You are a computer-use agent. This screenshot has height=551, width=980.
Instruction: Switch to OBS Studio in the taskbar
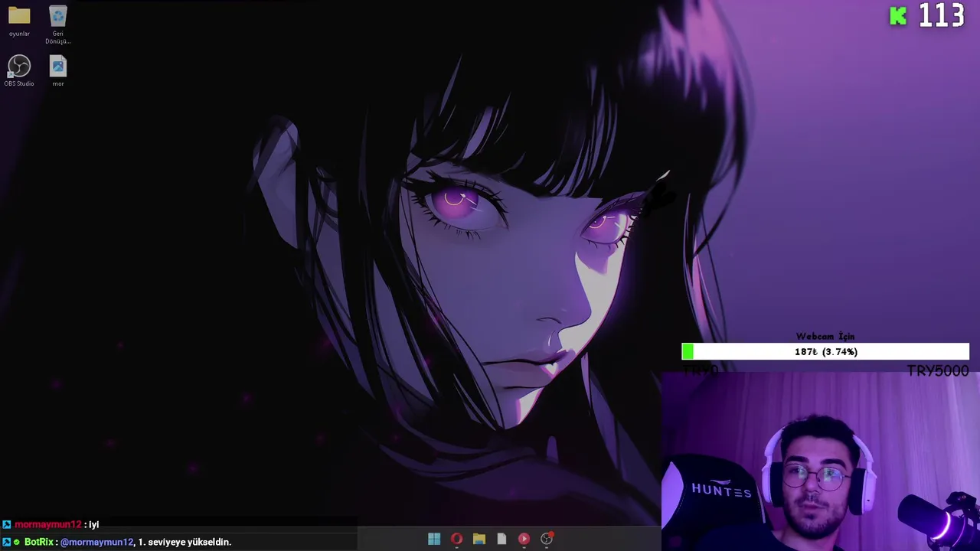[547, 539]
